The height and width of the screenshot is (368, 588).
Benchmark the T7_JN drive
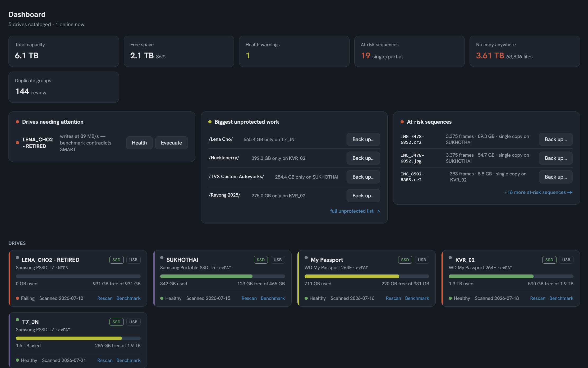[128, 360]
